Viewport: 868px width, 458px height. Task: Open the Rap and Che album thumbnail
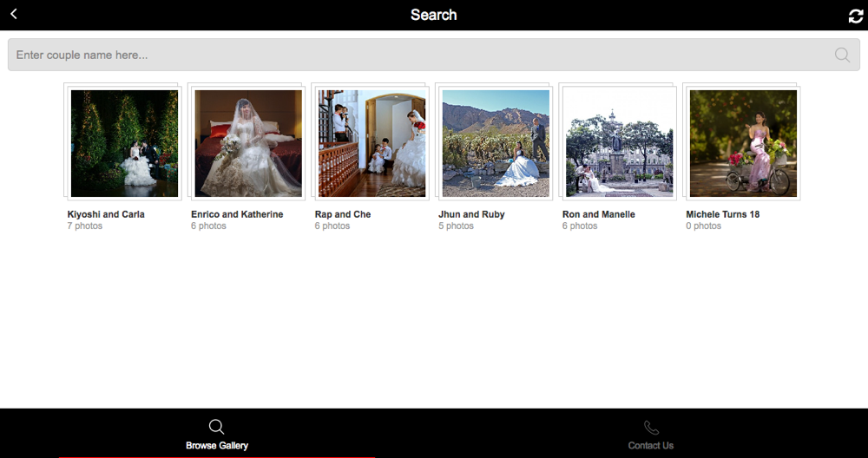(372, 143)
